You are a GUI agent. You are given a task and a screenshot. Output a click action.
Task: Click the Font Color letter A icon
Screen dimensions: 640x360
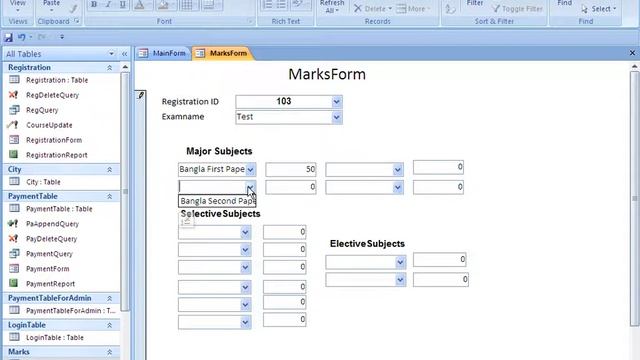coord(139,5)
